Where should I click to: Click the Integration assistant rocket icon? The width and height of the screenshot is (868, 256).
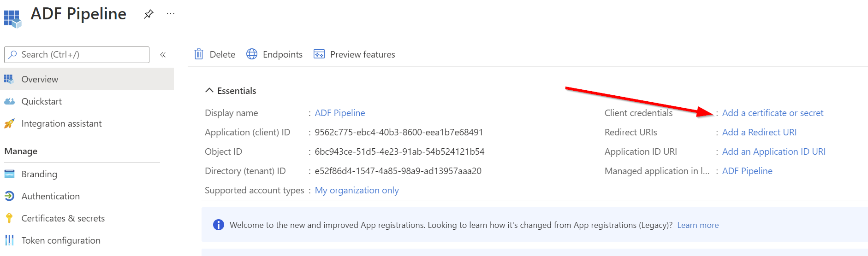9,123
